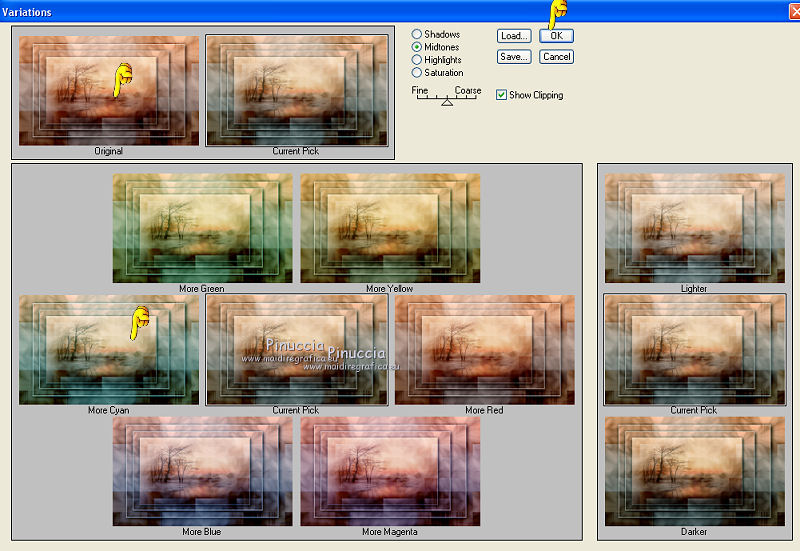
Task: Confirm with the OK button
Action: tap(557, 36)
